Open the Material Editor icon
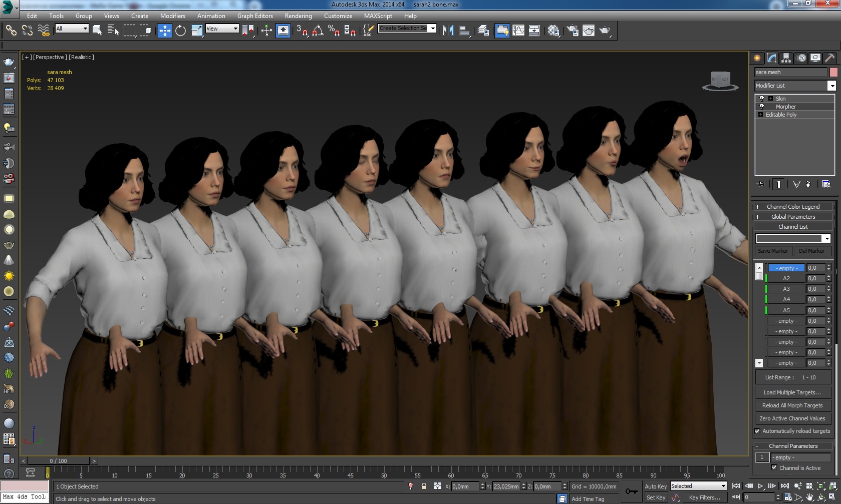 (553, 31)
